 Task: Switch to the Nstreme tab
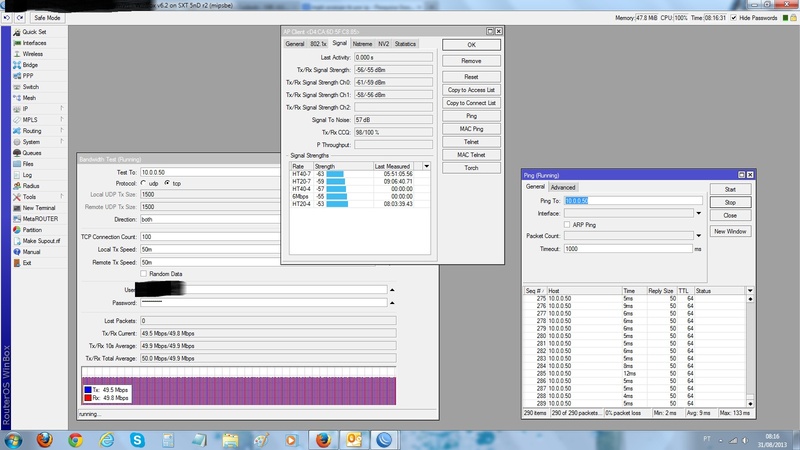(362, 44)
